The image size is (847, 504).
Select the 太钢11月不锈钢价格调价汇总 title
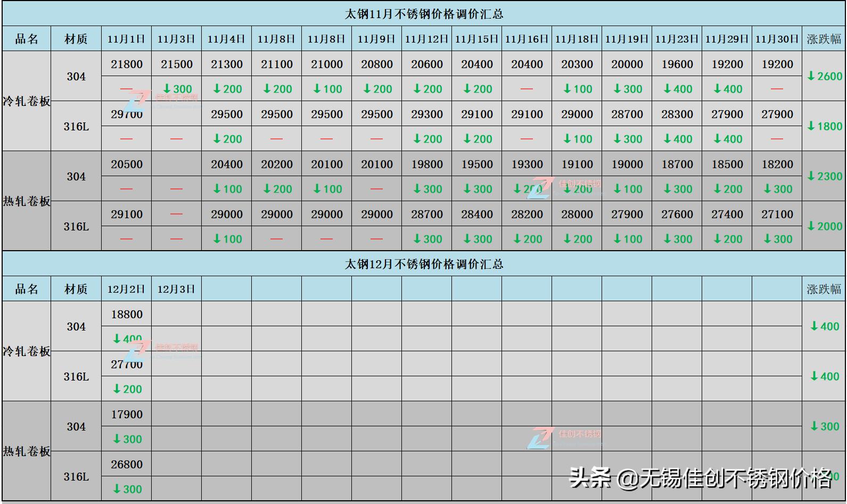pos(424,14)
